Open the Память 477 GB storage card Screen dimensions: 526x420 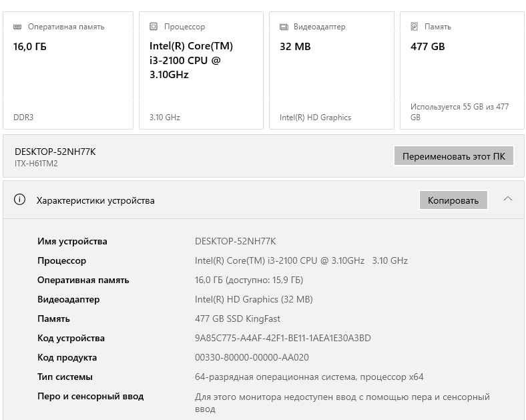(462, 71)
